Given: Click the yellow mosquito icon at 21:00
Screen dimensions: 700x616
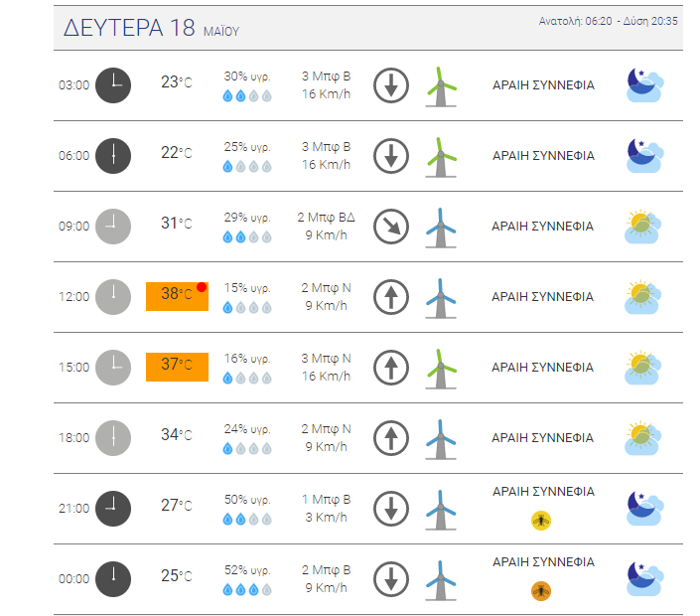Looking at the screenshot, I should (x=540, y=521).
